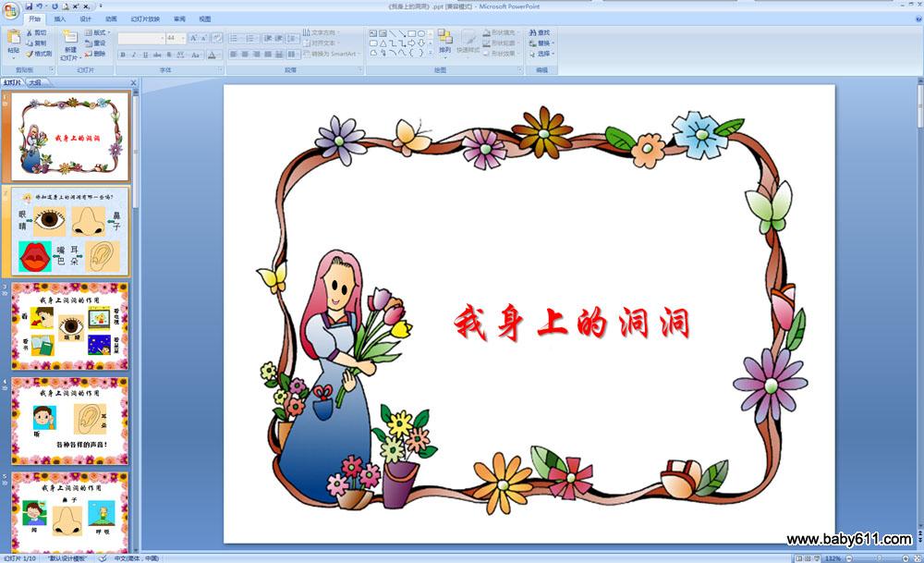Image resolution: width=924 pixels, height=563 pixels.
Task: Reset the slide layout 重设
Action: click(95, 43)
